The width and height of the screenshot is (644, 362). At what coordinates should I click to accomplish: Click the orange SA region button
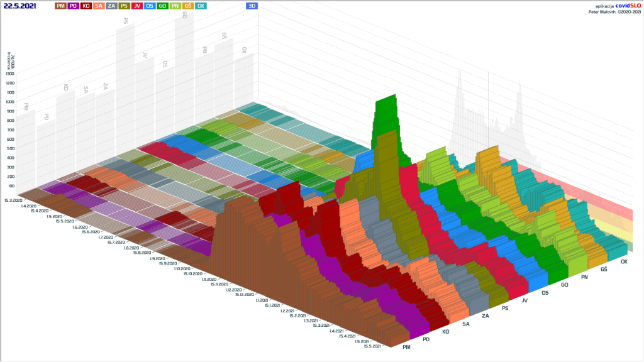point(99,6)
